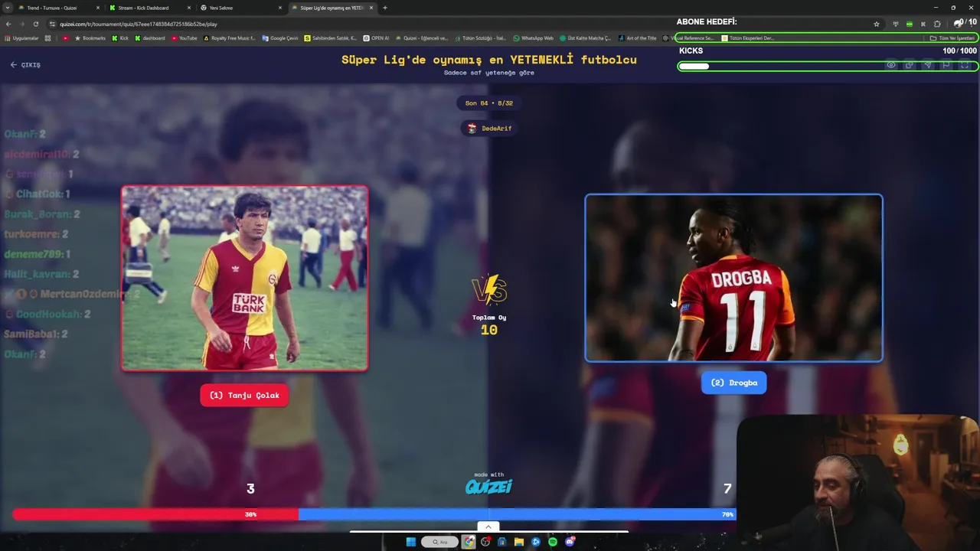Click the red 30% vote bar
This screenshot has height=551, width=980.
pyautogui.click(x=155, y=514)
